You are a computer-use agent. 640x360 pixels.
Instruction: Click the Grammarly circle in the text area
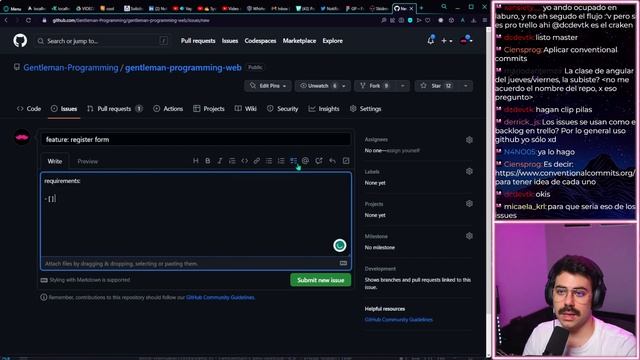(340, 245)
